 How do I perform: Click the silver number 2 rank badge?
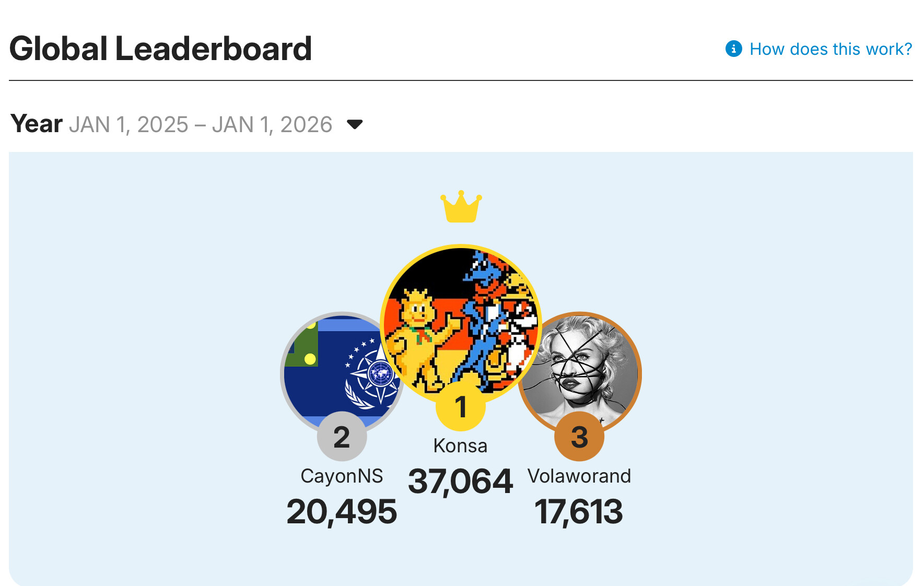tap(342, 437)
